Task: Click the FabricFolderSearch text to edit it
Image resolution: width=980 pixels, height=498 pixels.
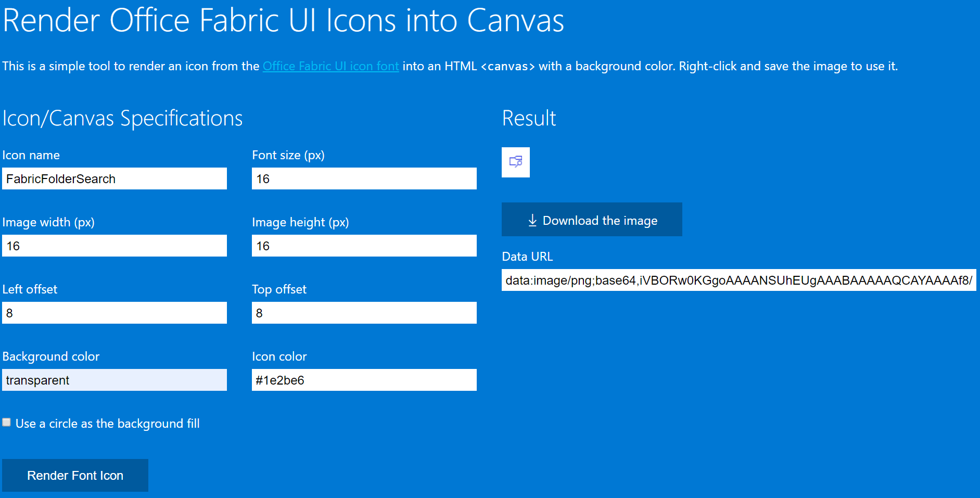Action: 60,178
